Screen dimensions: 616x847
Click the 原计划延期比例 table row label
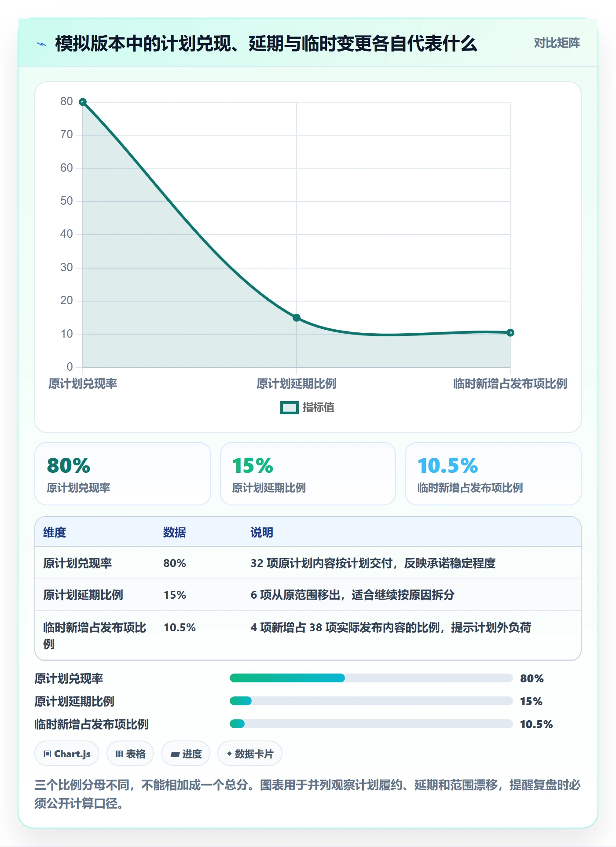tap(83, 595)
